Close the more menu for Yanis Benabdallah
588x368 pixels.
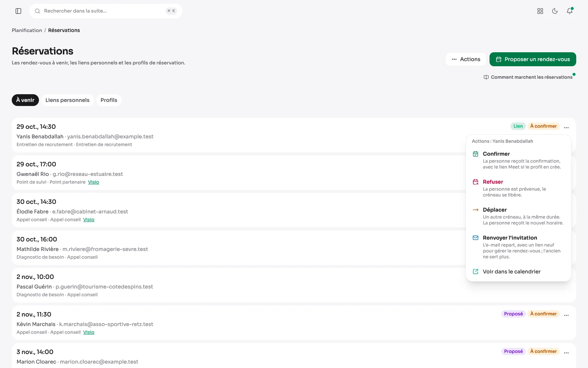tap(566, 127)
